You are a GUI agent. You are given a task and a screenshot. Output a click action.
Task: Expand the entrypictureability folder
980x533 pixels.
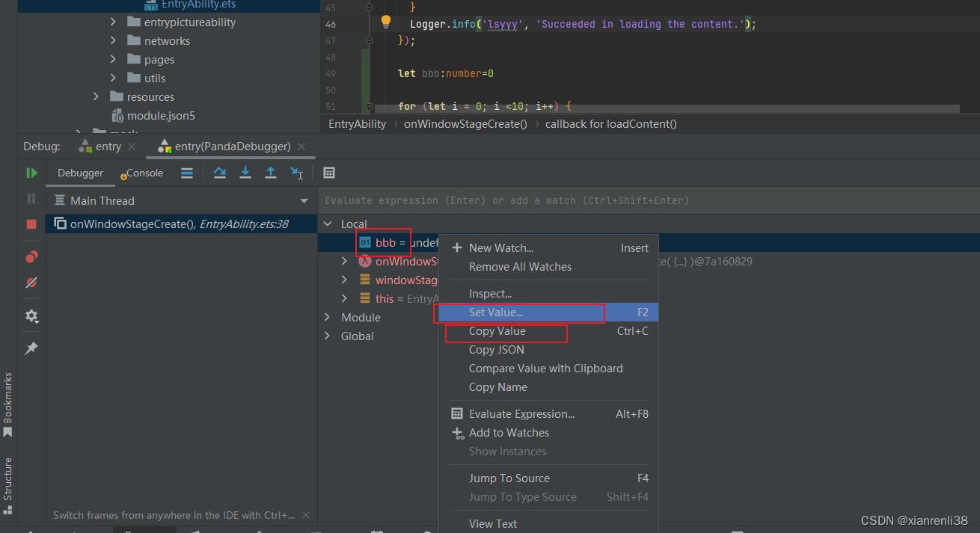113,22
